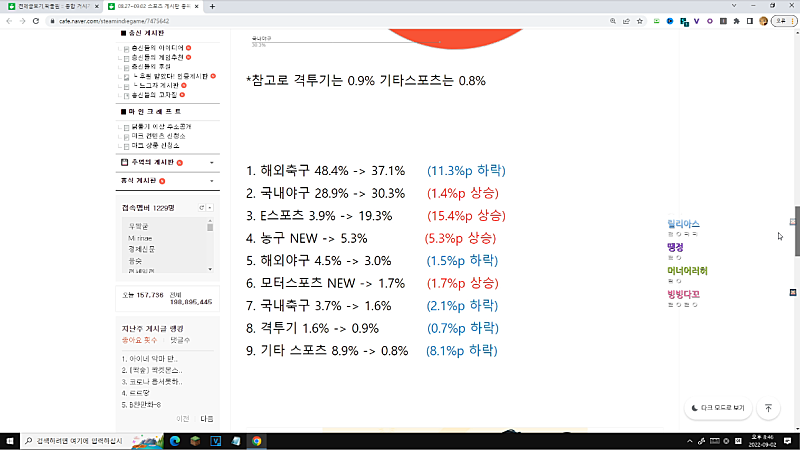Open ranked post 1. 아이네 악마 단..
The image size is (800, 450).
pyautogui.click(x=149, y=359)
